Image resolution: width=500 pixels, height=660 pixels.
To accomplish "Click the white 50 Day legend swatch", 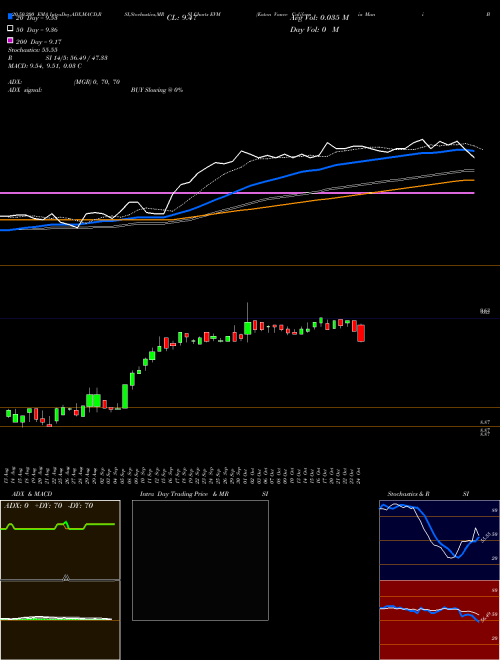I will [x=10, y=28].
